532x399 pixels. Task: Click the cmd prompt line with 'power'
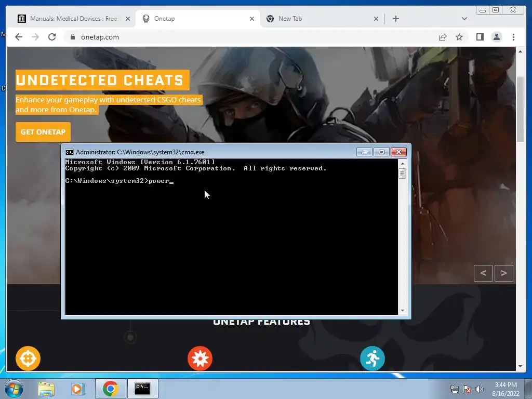(x=119, y=181)
